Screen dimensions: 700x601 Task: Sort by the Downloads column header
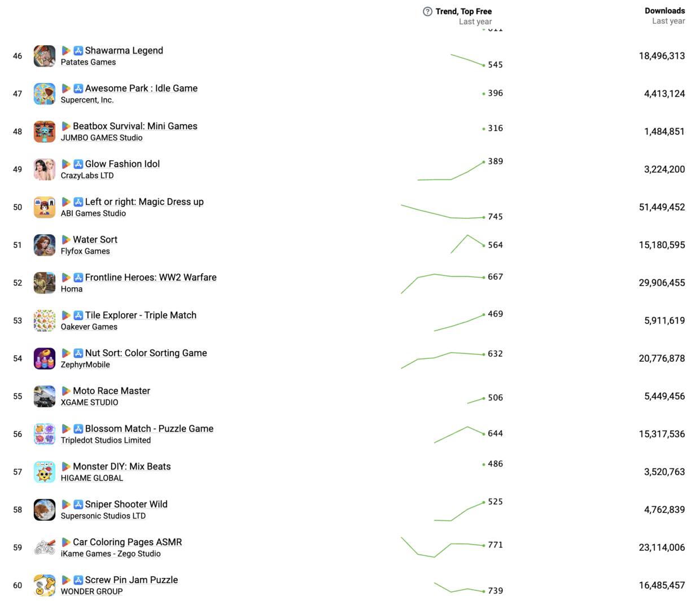pos(664,11)
